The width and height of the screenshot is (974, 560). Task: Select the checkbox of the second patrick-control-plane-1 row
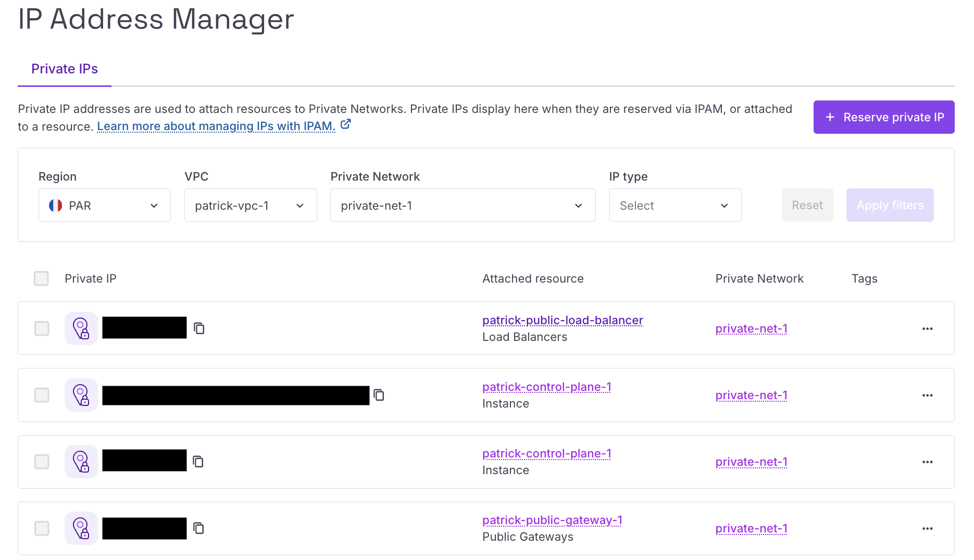(42, 462)
